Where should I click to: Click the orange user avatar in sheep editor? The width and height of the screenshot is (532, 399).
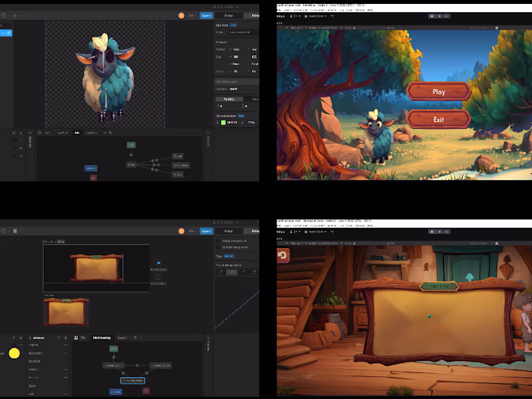(x=182, y=15)
